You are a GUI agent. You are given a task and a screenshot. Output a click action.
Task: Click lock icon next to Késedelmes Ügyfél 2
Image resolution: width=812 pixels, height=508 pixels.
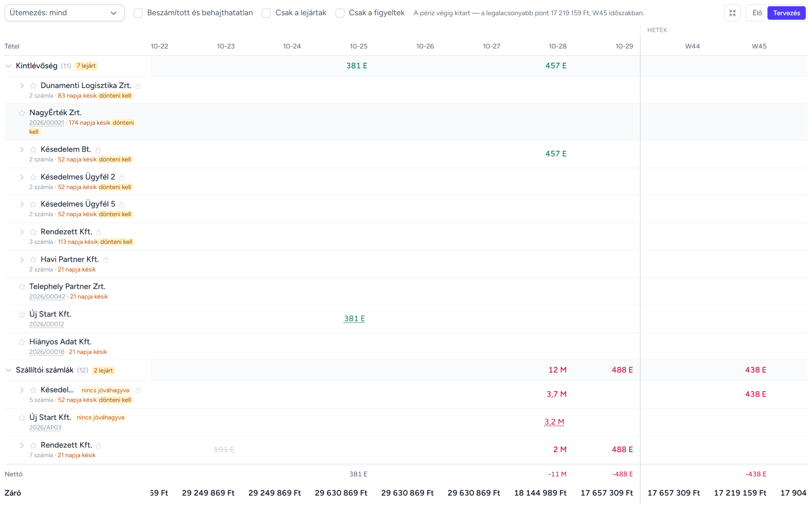coord(122,177)
